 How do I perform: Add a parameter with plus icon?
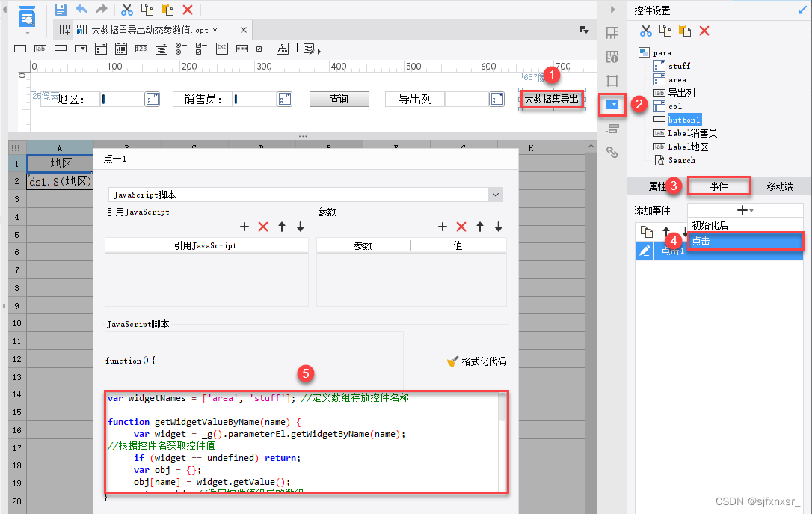tap(442, 227)
